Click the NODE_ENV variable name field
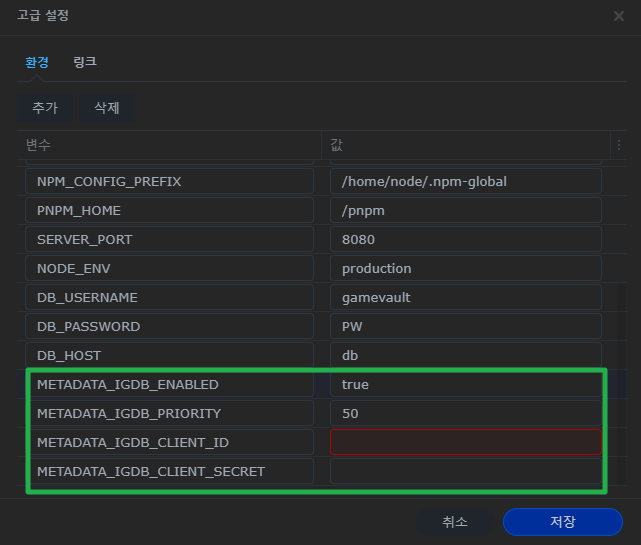 (168, 268)
